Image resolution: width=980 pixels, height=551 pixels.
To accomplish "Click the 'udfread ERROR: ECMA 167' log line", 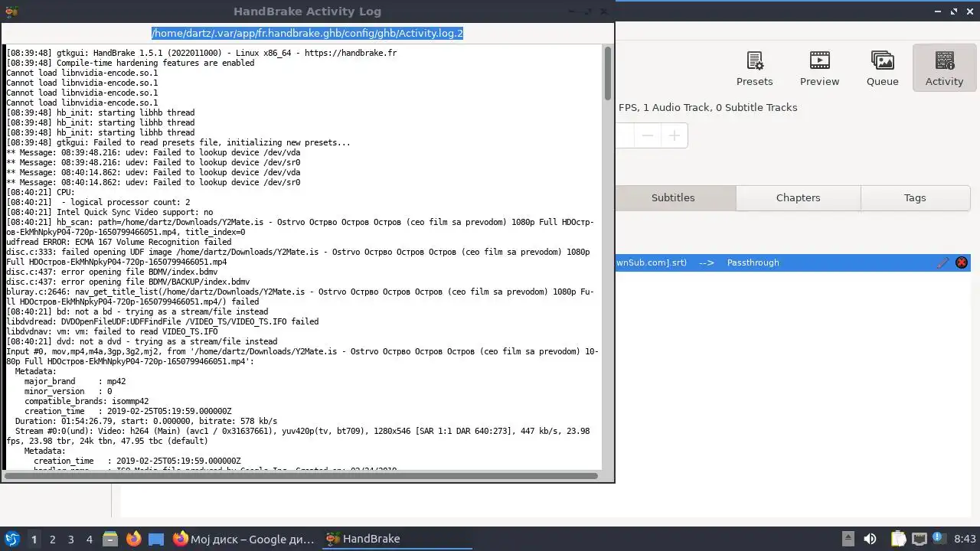I will pyautogui.click(x=119, y=242).
